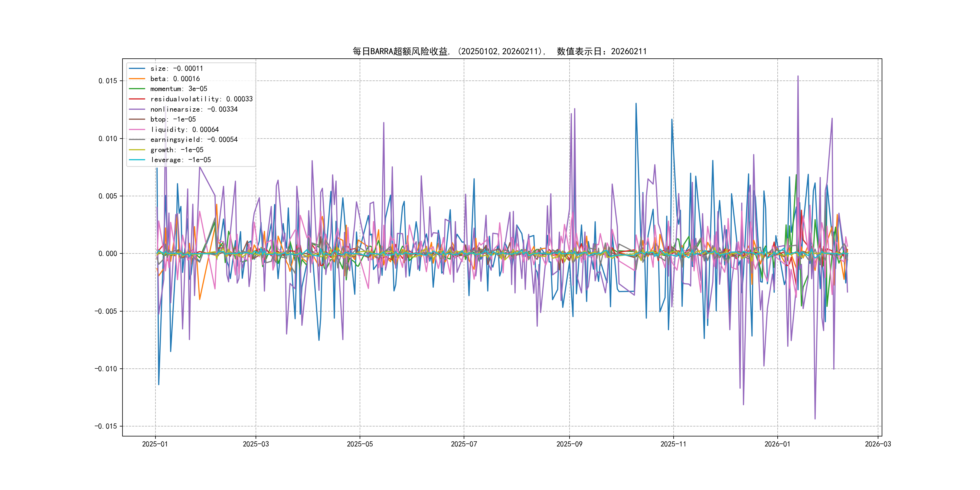Click the 2025-11 x-axis tick label
Viewport: 980px width, 490px height.
click(x=673, y=444)
